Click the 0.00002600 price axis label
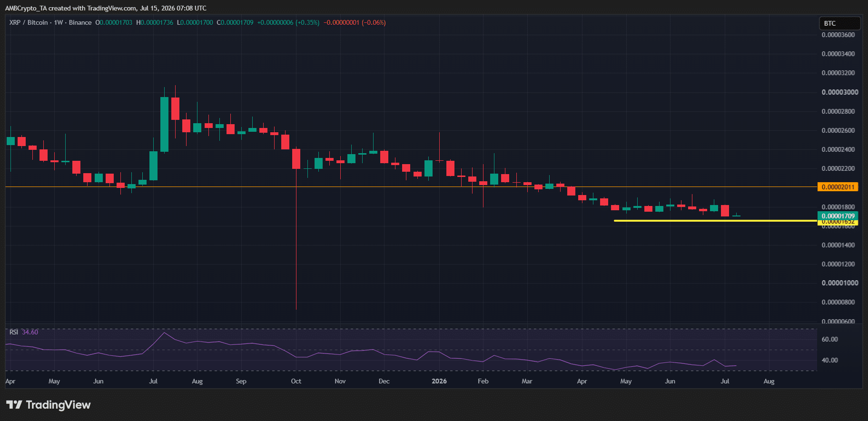 pos(838,130)
